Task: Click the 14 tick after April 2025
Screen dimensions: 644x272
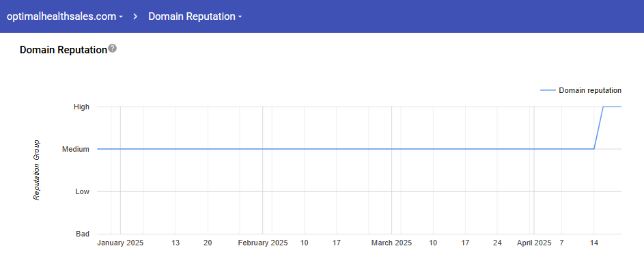Action: [594, 243]
